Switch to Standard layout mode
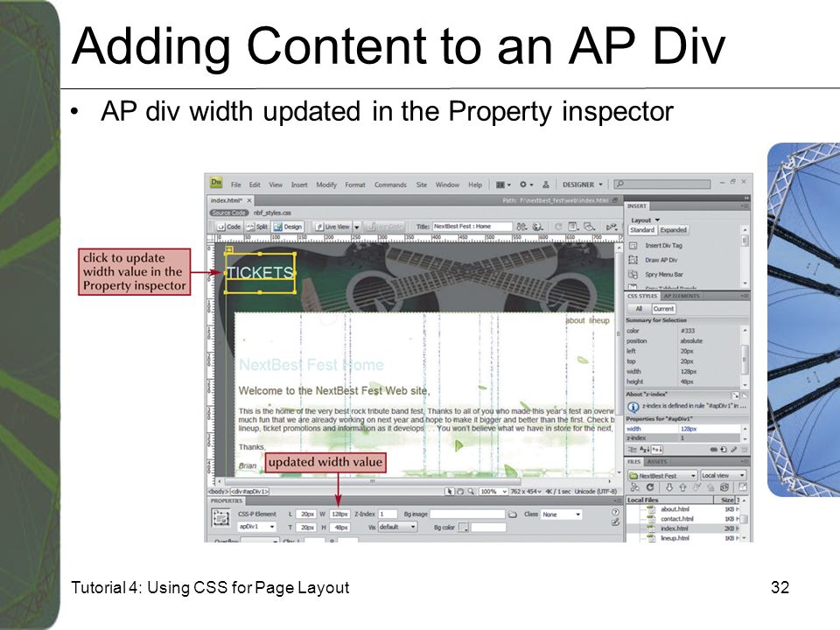 pos(641,230)
